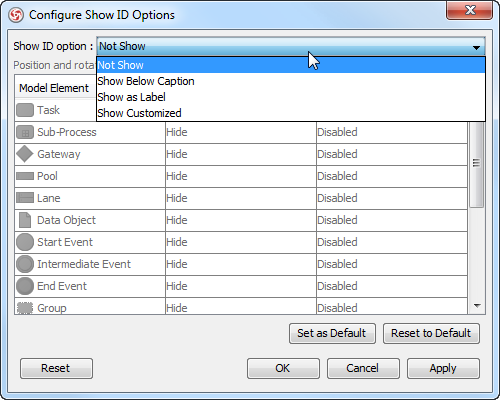Click the Data Object page icon

[25, 220]
